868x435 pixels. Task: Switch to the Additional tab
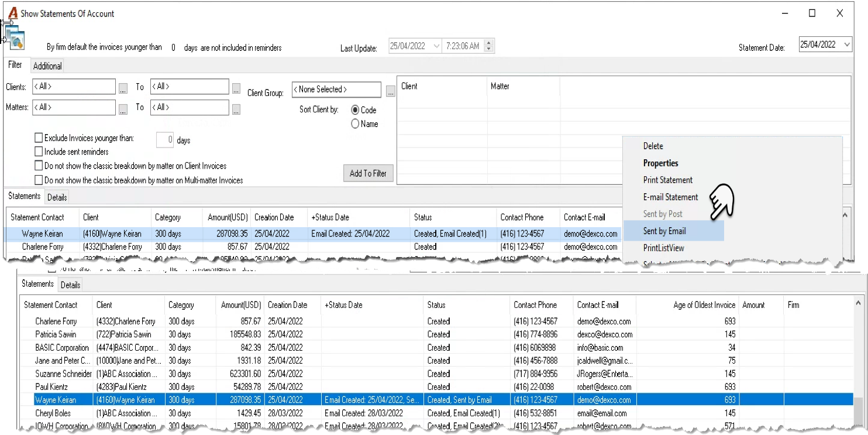(47, 66)
